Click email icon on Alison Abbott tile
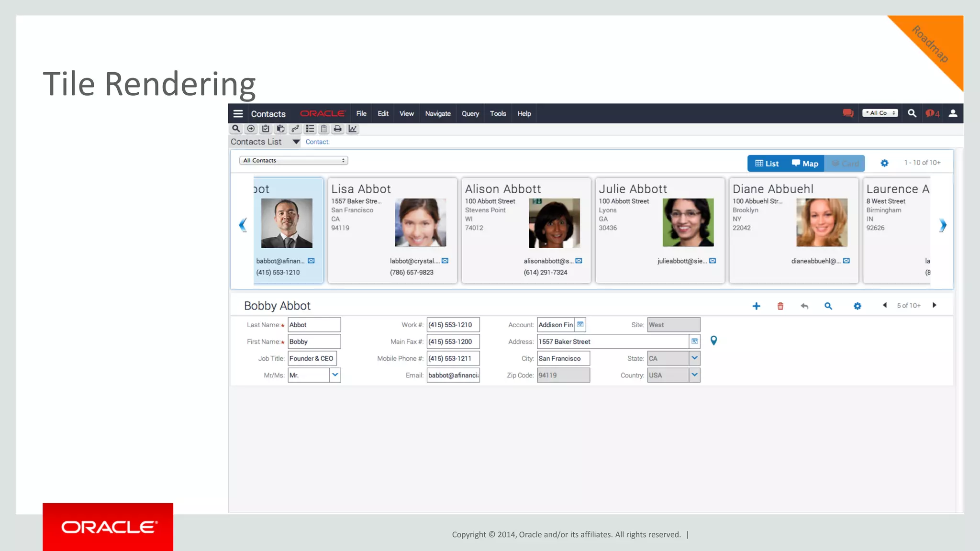Image resolution: width=980 pixels, height=551 pixels. [x=579, y=261]
